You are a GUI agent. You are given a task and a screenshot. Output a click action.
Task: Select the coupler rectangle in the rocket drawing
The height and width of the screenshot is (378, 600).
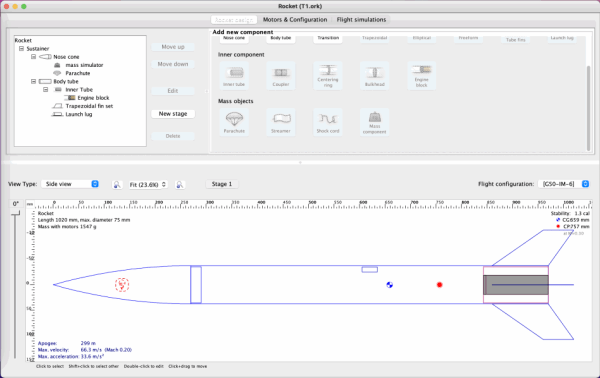pyautogui.click(x=196, y=285)
